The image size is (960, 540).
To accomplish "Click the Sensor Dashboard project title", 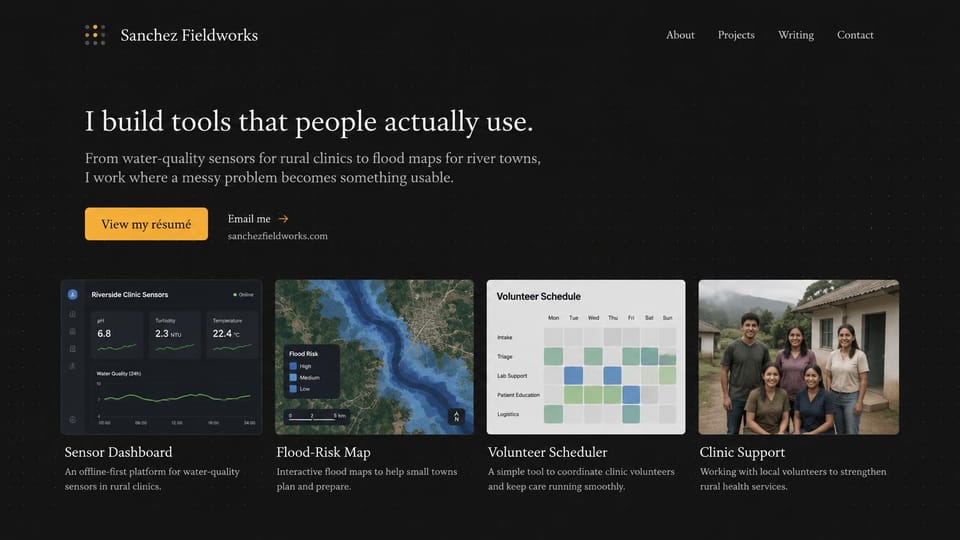I will coord(118,452).
